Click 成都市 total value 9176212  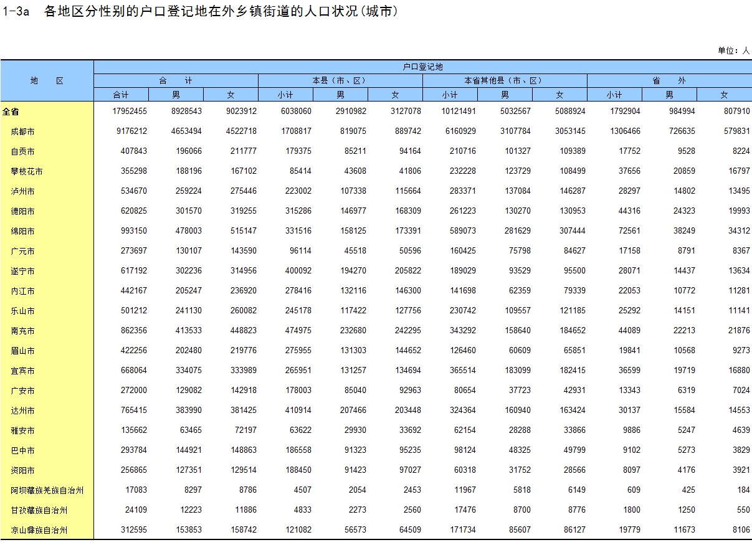tap(131, 131)
